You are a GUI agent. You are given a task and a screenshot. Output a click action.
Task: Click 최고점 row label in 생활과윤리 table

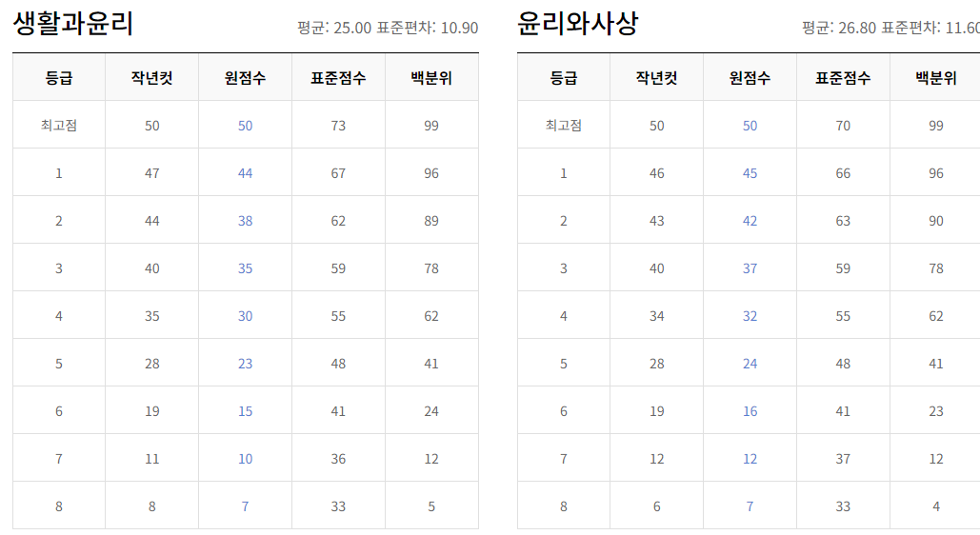tap(59, 125)
